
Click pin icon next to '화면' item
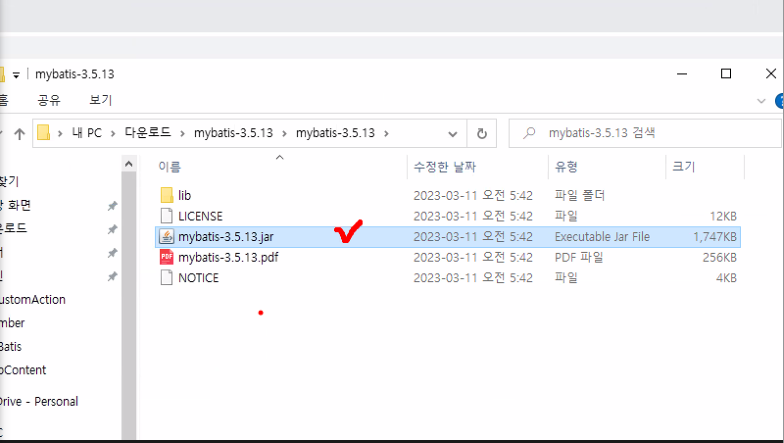(x=112, y=206)
